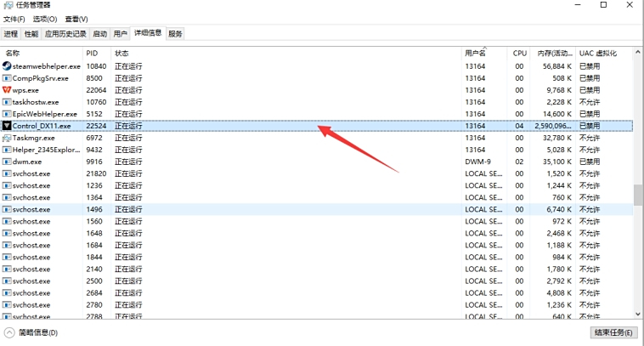Viewport: 644px width, 346px height.
Task: Click the Taskmgr.exe process icon
Action: coord(7,138)
